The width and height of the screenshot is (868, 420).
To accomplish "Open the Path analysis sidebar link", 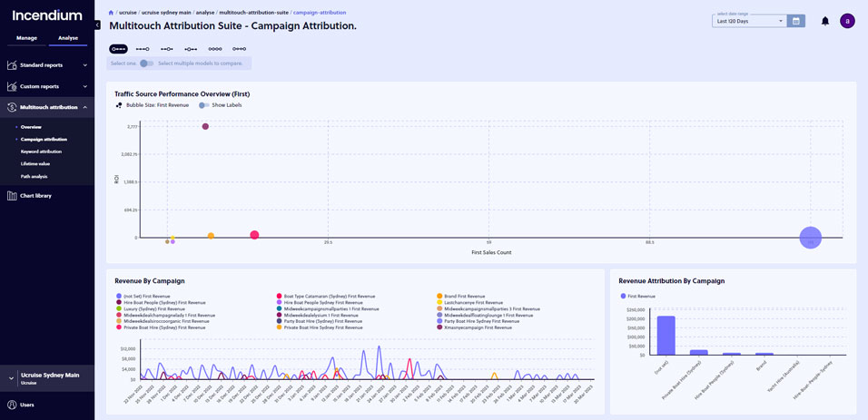I will click(x=35, y=176).
